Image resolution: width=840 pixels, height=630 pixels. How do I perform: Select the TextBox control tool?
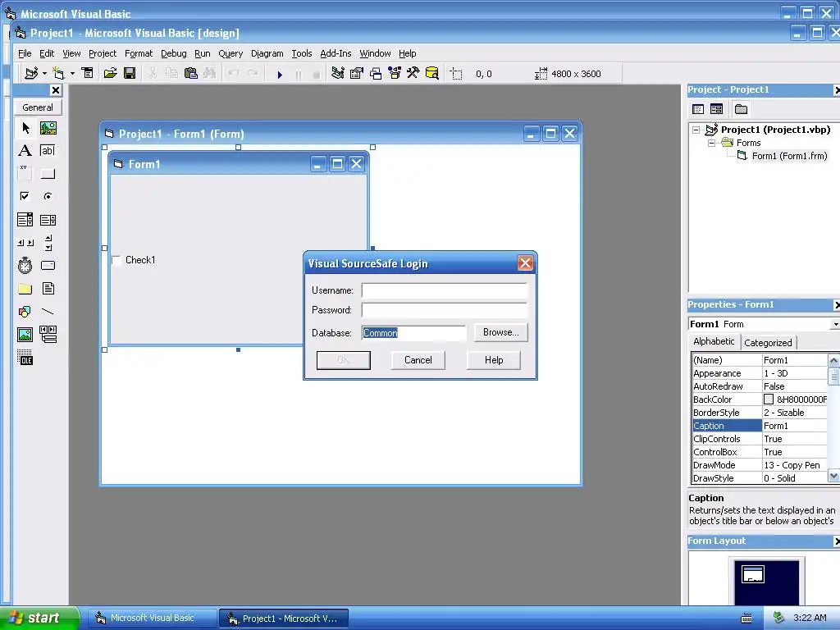tap(48, 151)
